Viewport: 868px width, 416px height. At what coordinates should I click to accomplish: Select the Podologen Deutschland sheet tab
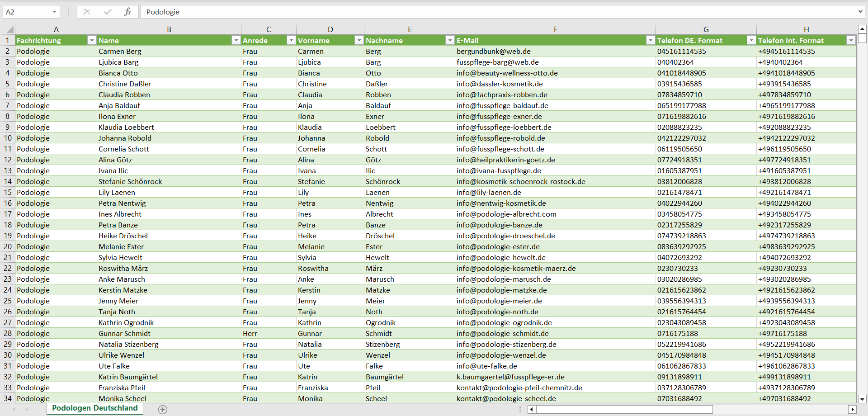(95, 408)
